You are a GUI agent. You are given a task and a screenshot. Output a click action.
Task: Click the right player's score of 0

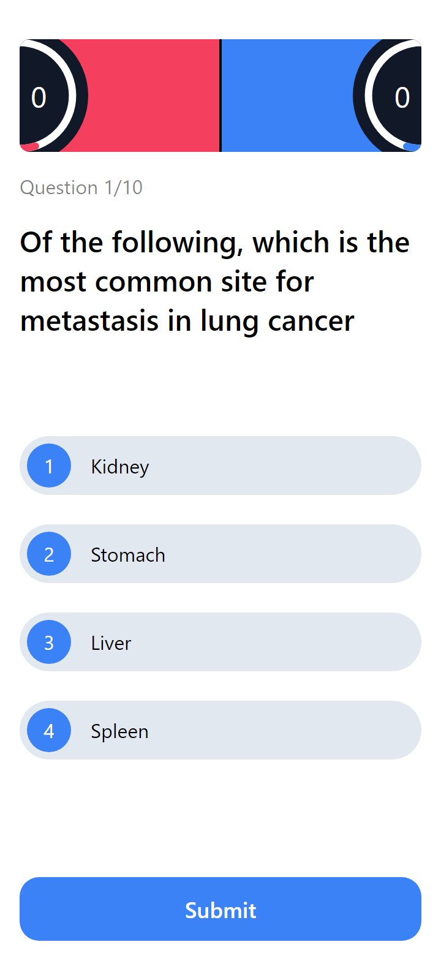[x=402, y=97]
